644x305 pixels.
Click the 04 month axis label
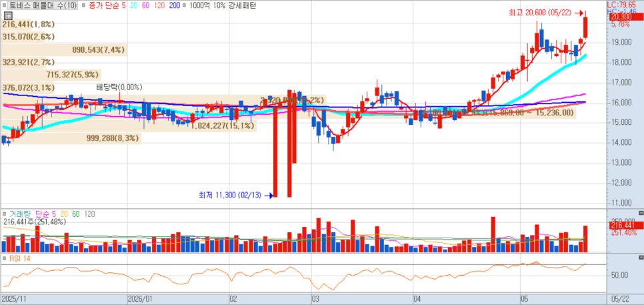416,299
